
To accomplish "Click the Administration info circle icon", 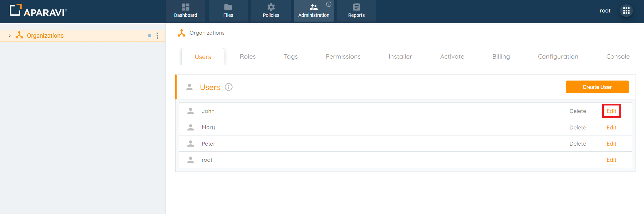I will point(329,4).
